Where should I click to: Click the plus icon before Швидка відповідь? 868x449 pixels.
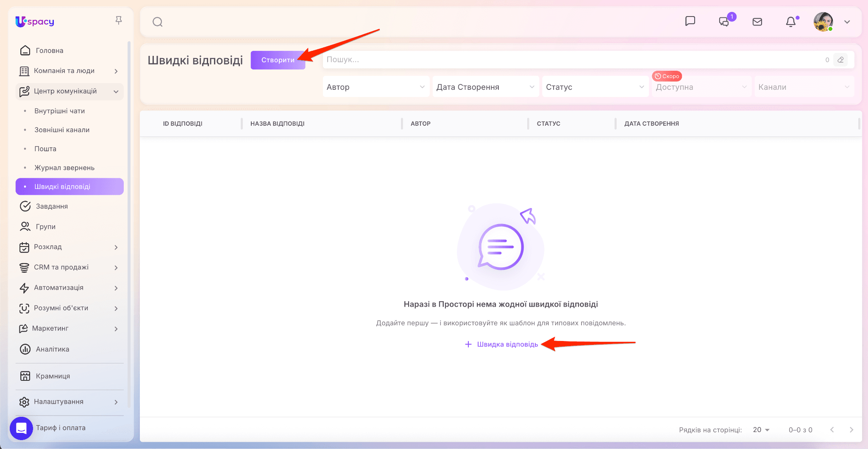468,344
